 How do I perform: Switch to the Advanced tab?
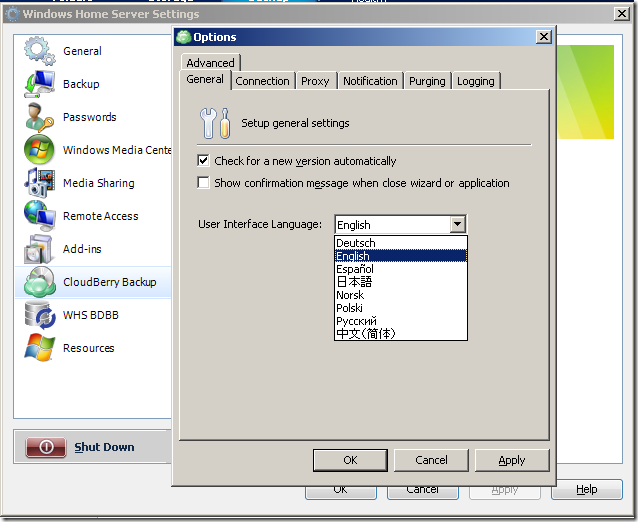(x=210, y=63)
